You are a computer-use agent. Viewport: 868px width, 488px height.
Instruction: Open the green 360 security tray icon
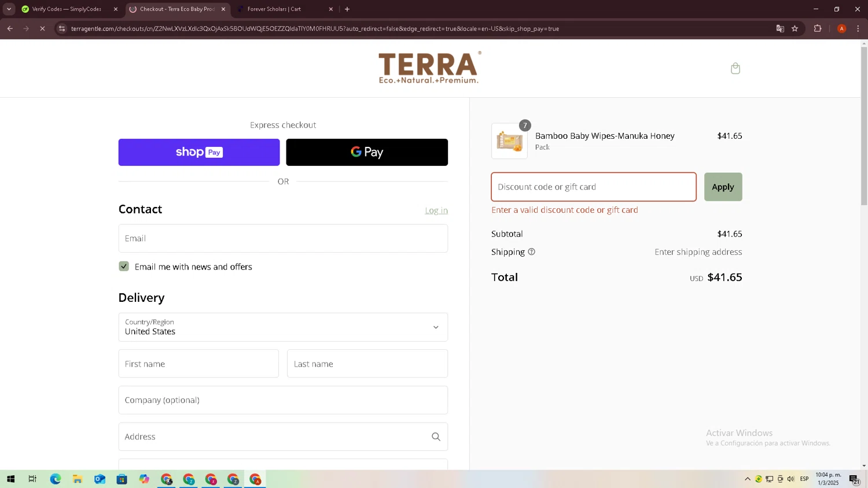tap(759, 479)
